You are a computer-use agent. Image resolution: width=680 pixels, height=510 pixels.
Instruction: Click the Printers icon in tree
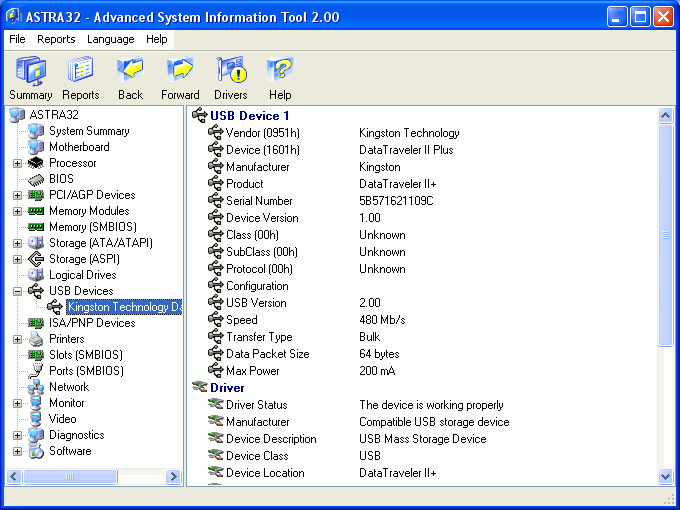pyautogui.click(x=36, y=339)
